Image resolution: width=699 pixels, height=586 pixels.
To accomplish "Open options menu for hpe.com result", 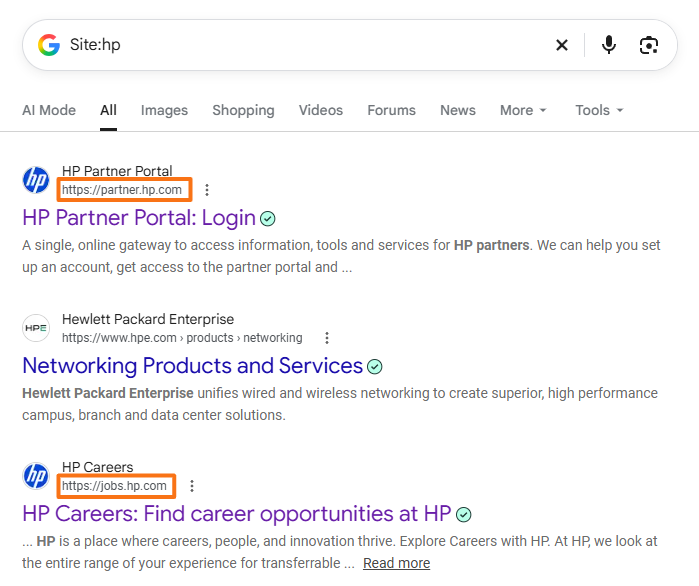I will pos(327,338).
